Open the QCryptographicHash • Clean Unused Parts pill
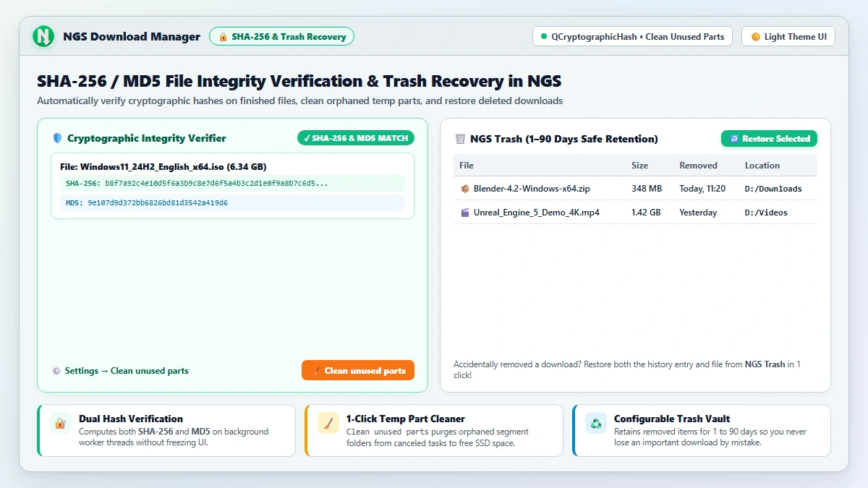Viewport: 868px width, 488px height. coord(633,37)
